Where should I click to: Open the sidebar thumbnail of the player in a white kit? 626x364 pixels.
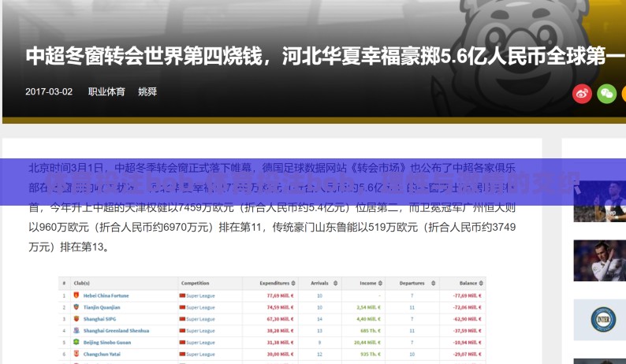(x=600, y=202)
